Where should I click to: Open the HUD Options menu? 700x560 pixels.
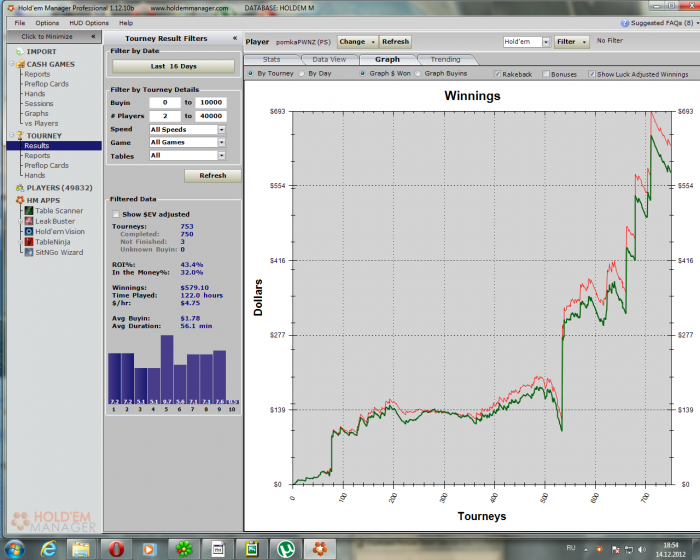pyautogui.click(x=89, y=23)
